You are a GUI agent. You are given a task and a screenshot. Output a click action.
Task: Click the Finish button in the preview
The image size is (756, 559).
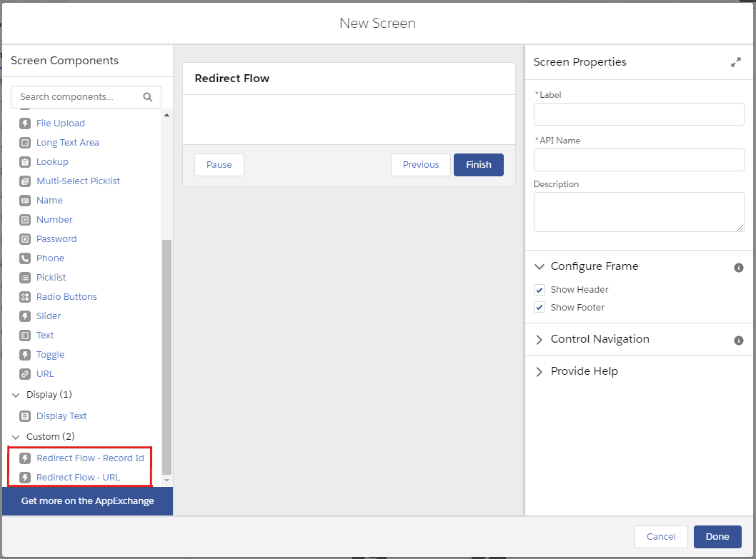point(478,164)
